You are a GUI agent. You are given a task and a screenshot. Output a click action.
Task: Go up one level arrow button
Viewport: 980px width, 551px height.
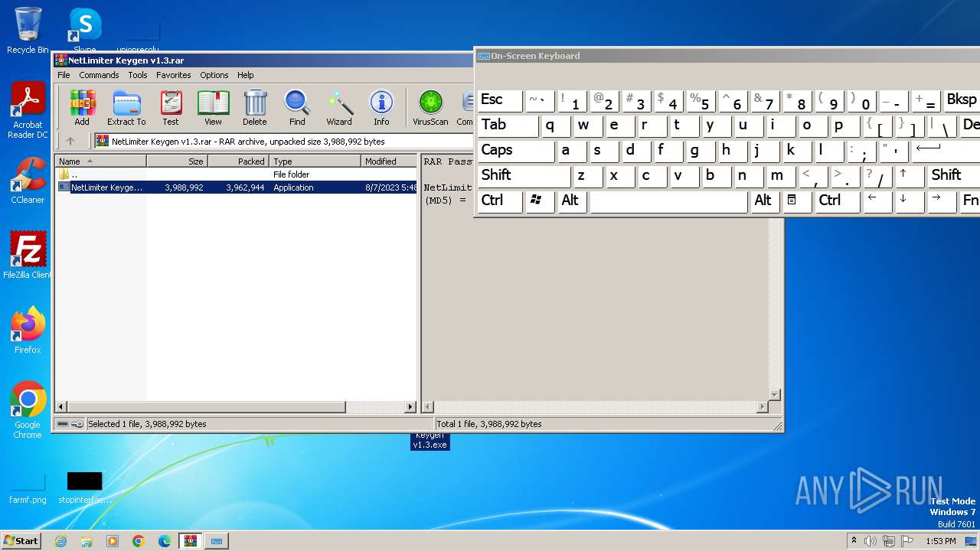click(70, 141)
